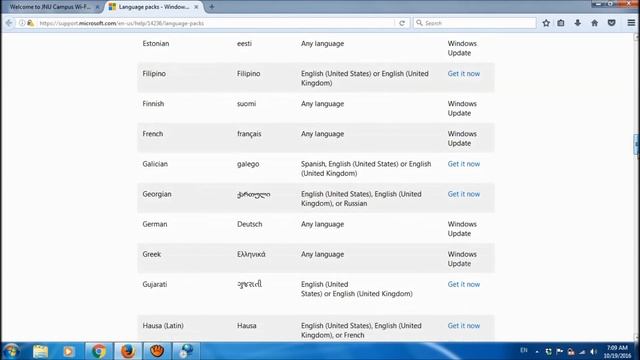
Task: Click the page vertical scrollbar thumb
Action: coord(636,144)
